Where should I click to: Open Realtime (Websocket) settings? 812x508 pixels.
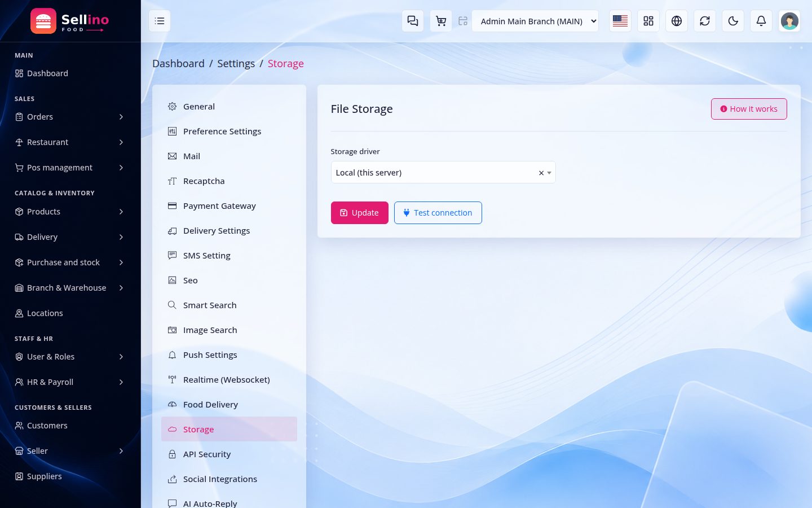pos(229,379)
